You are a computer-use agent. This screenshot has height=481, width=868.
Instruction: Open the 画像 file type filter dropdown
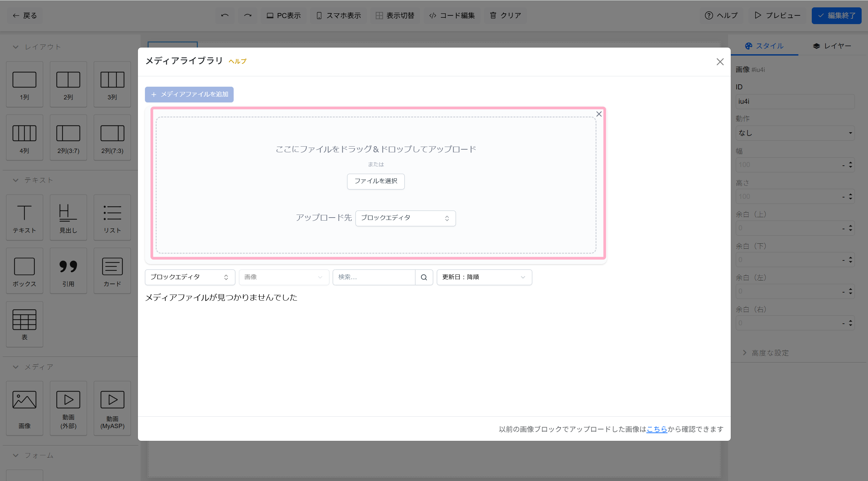click(x=284, y=277)
